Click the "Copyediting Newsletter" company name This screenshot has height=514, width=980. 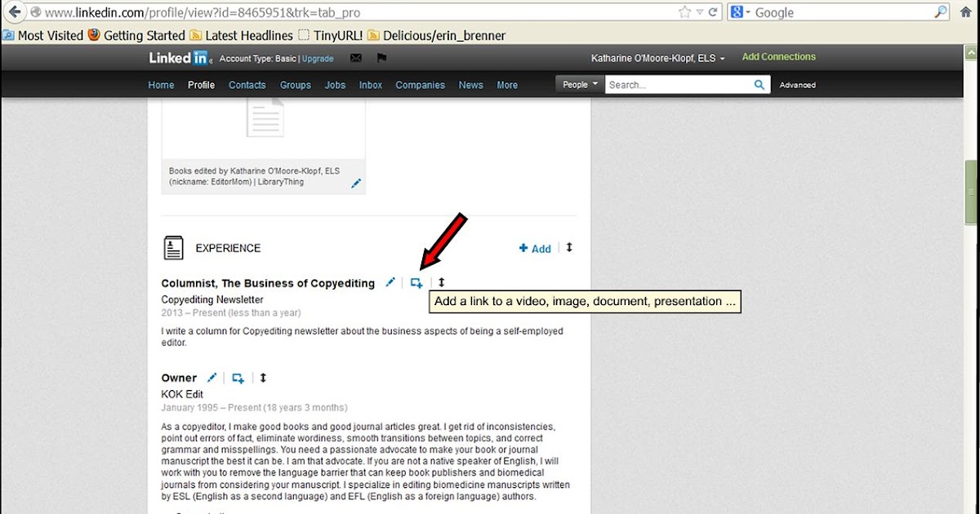(212, 299)
